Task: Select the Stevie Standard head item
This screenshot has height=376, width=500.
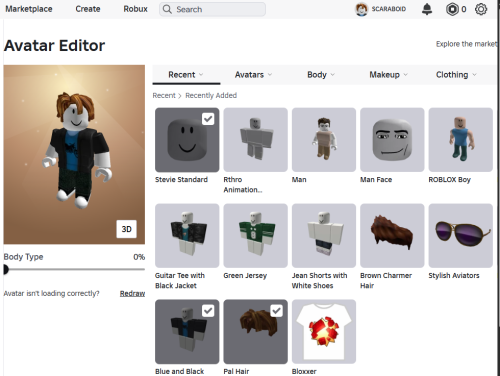Action: (187, 140)
